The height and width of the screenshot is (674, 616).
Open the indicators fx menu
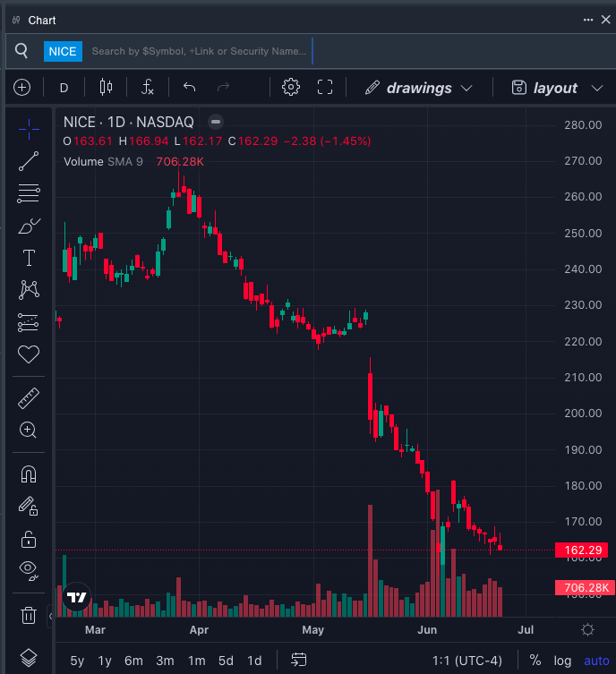click(x=148, y=87)
